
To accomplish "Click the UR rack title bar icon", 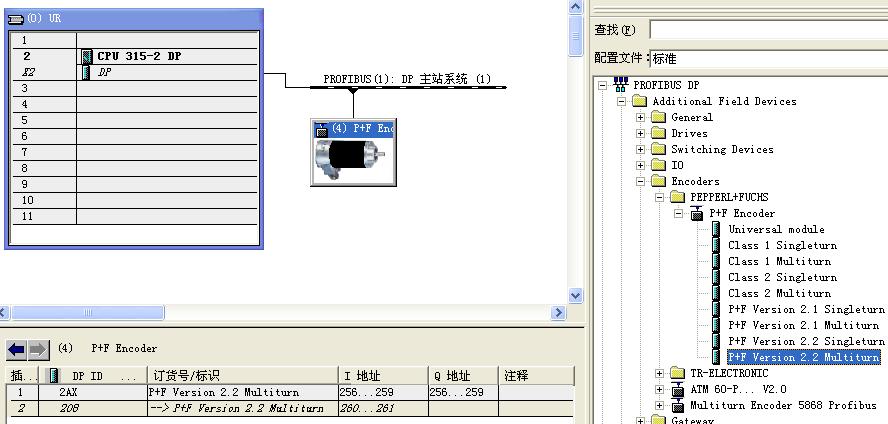I will 16,19.
